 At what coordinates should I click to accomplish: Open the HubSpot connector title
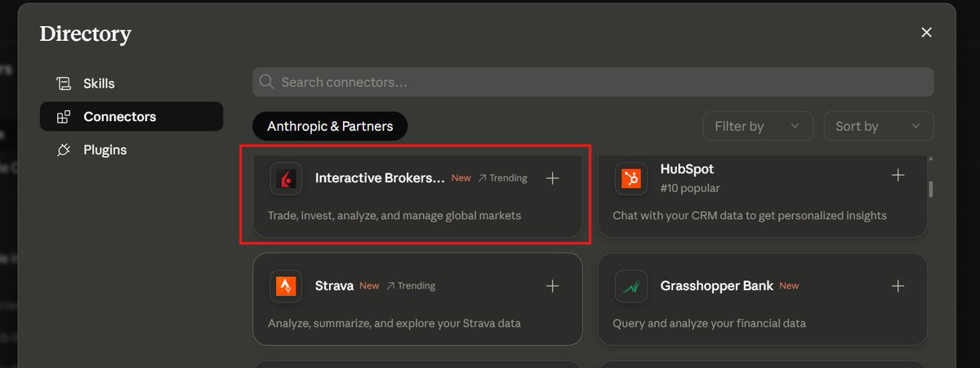pos(687,169)
